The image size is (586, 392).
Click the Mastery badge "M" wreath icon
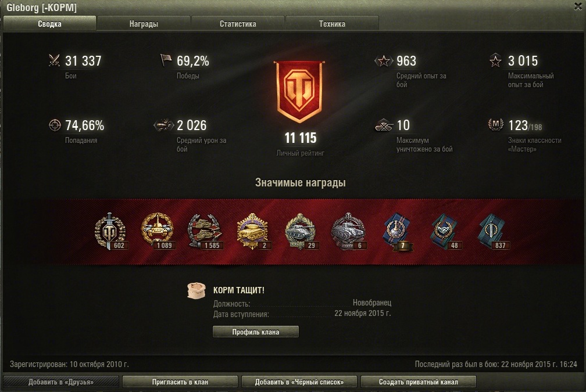tap(495, 125)
